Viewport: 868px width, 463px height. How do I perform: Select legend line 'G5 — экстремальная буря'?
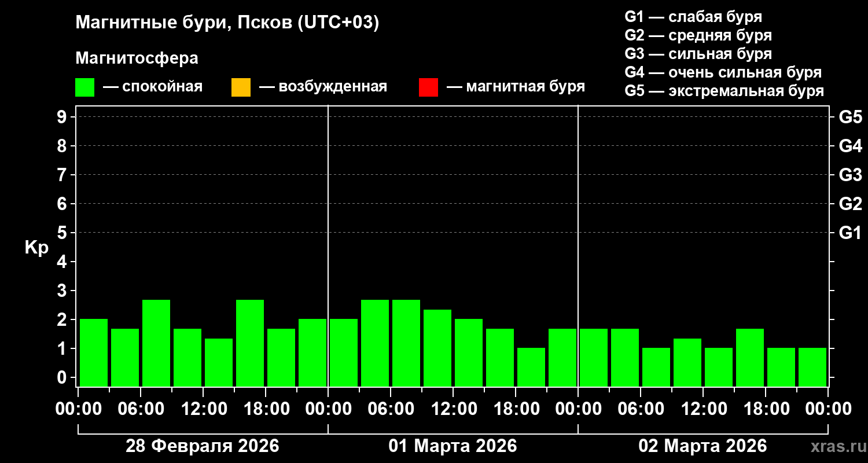coord(724,91)
